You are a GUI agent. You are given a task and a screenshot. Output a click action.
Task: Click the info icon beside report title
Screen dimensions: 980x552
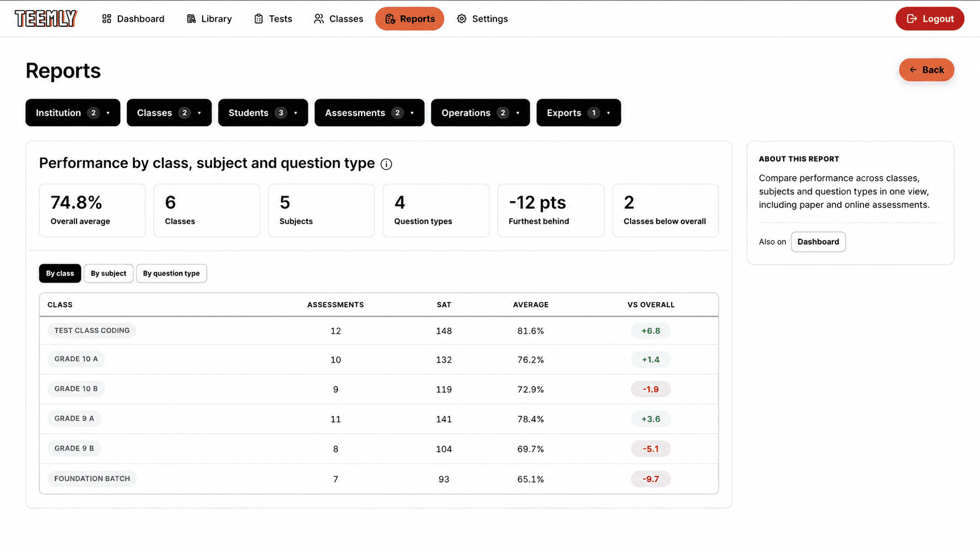tap(386, 164)
